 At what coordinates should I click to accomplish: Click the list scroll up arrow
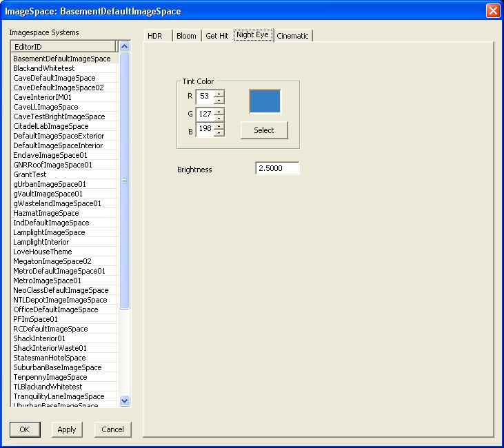point(124,47)
